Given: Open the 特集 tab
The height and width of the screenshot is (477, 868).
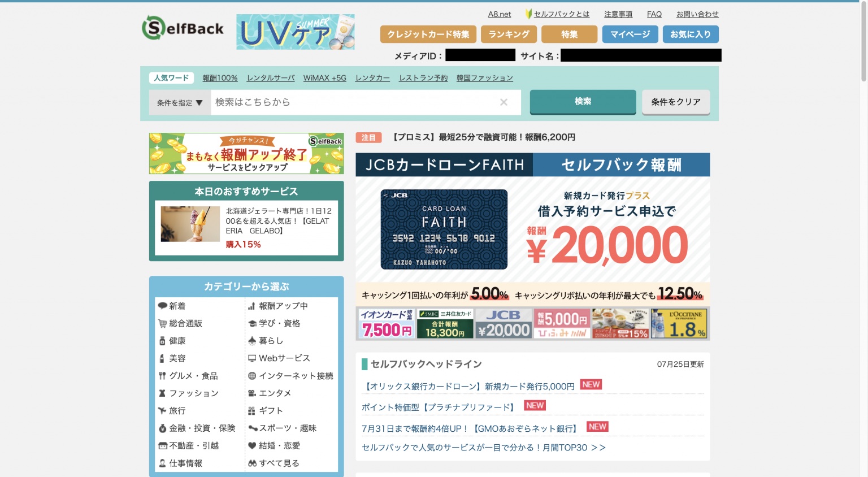Looking at the screenshot, I should coord(569,34).
